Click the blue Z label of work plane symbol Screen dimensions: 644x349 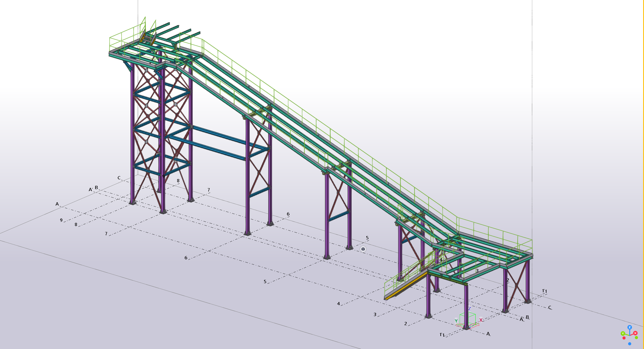point(469,308)
